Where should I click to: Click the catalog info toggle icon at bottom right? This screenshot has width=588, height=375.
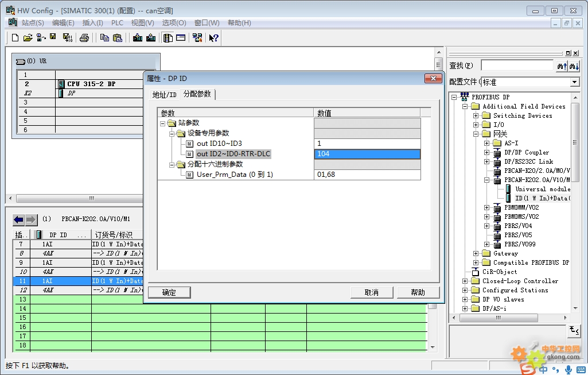(574, 331)
